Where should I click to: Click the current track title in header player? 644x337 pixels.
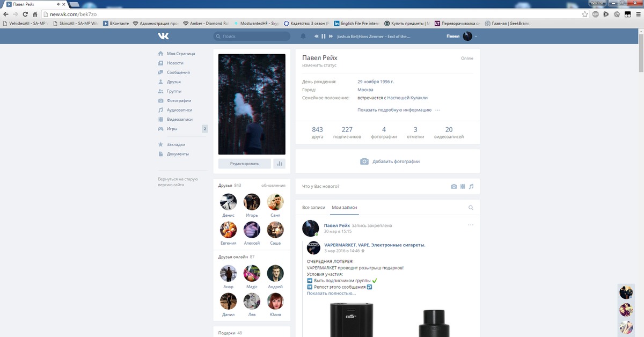coord(374,36)
